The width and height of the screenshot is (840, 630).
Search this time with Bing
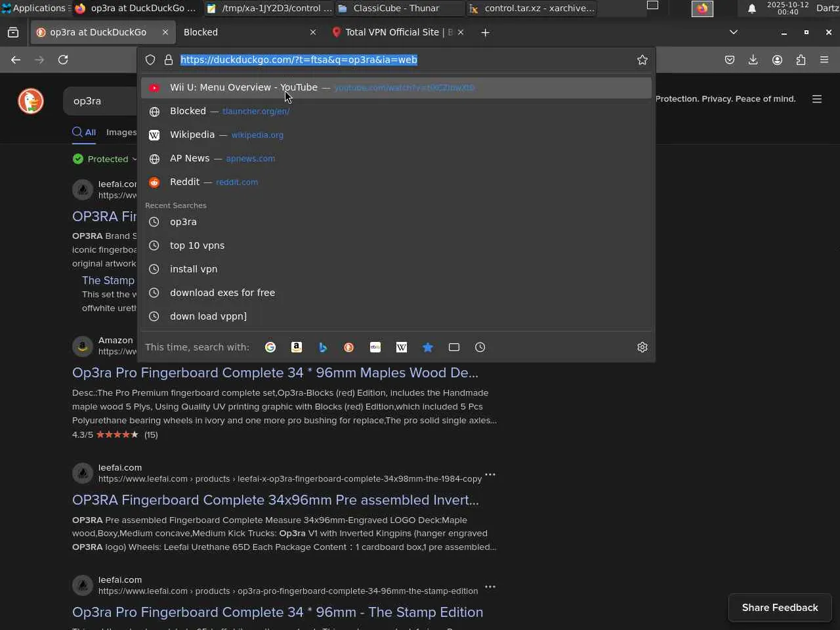pyautogui.click(x=323, y=347)
